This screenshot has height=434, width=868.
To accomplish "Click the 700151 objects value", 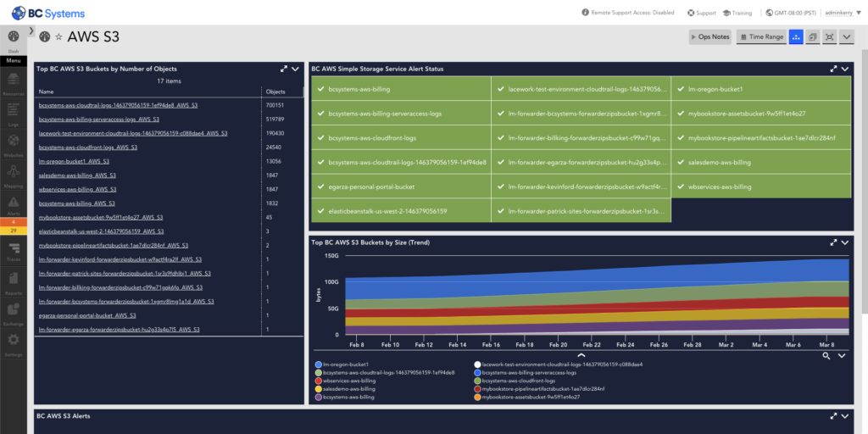I will (275, 105).
